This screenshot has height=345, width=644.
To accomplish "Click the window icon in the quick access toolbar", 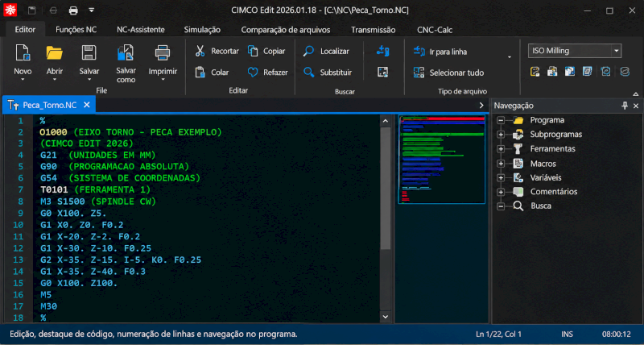I will [x=32, y=10].
